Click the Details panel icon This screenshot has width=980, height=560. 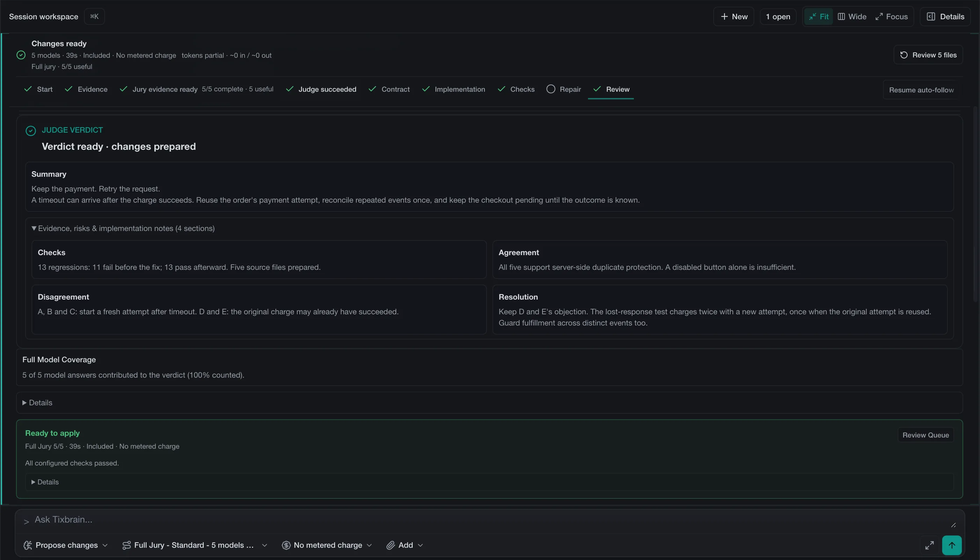click(931, 16)
